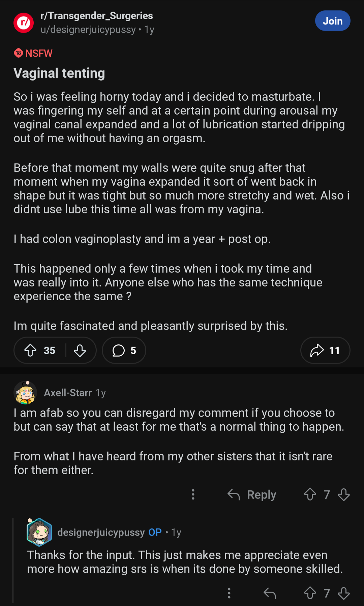
Task: Upvote the OP's reply comment
Action: tap(310, 593)
